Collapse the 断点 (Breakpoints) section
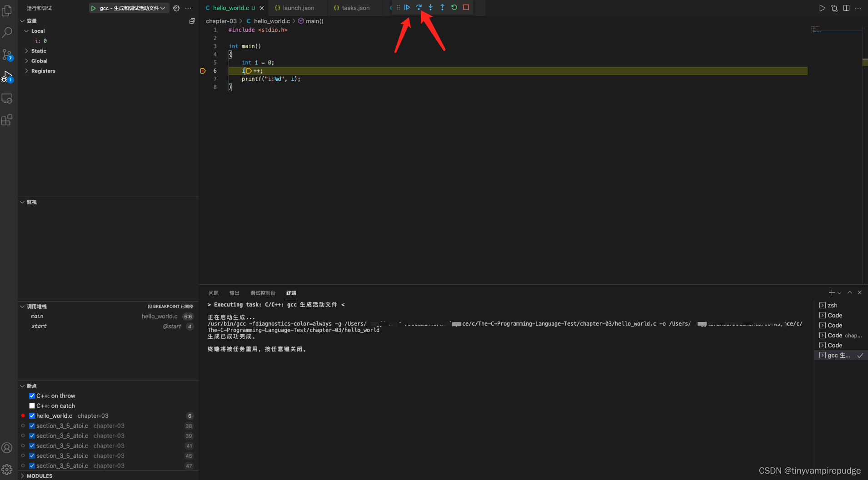The width and height of the screenshot is (868, 480). pyautogui.click(x=22, y=386)
